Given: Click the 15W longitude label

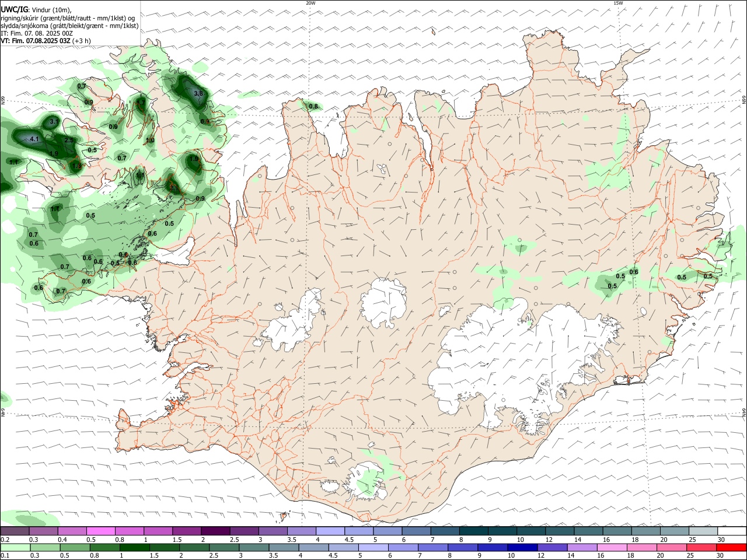Looking at the screenshot, I should point(618,3).
